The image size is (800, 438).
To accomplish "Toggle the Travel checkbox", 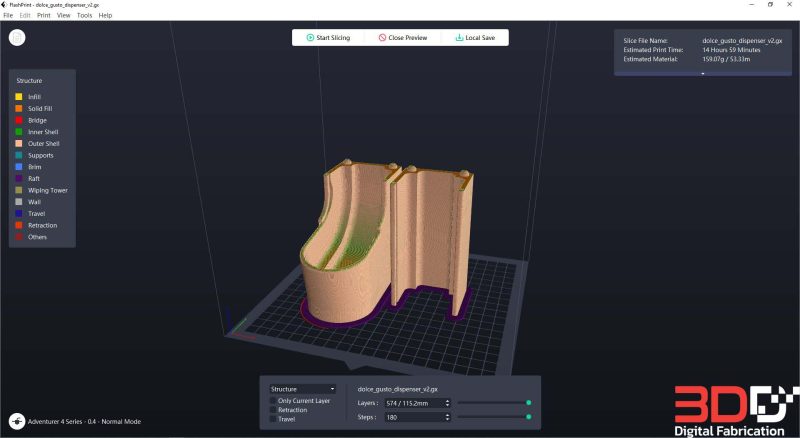I will [273, 419].
